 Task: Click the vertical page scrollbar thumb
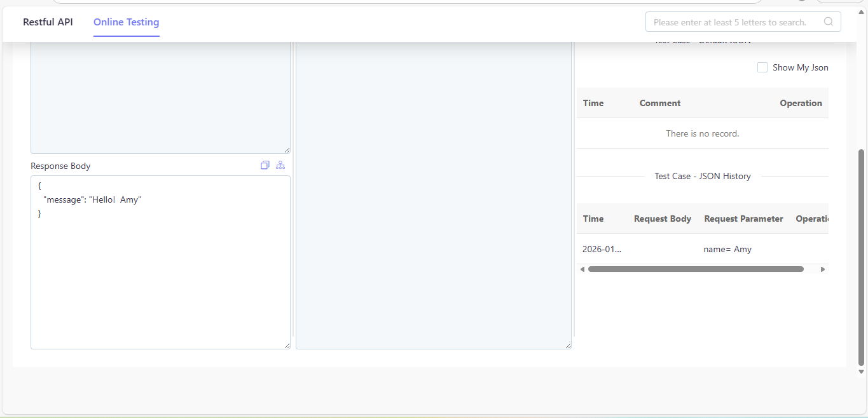point(862,257)
